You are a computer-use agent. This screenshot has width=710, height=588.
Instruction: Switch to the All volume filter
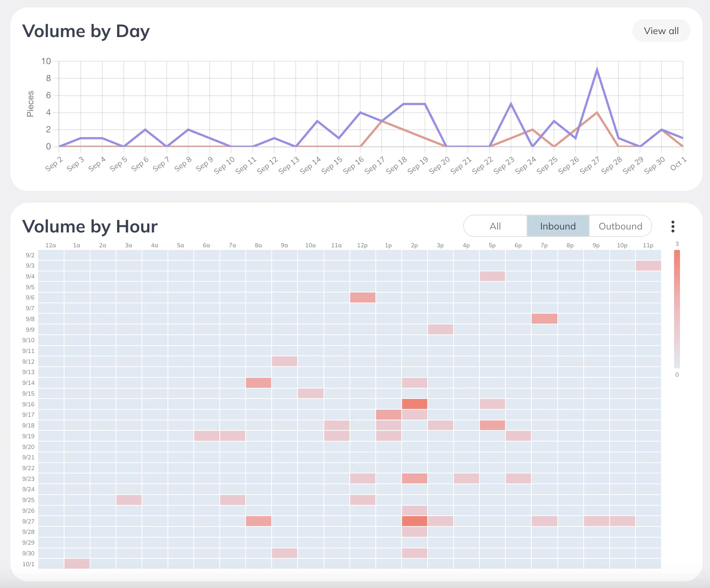[x=495, y=226]
